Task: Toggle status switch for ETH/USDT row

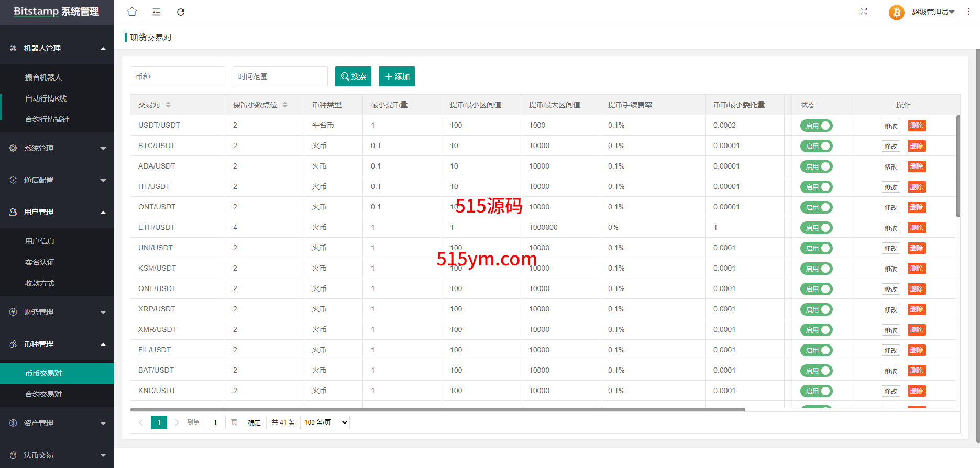Action: pyautogui.click(x=816, y=228)
